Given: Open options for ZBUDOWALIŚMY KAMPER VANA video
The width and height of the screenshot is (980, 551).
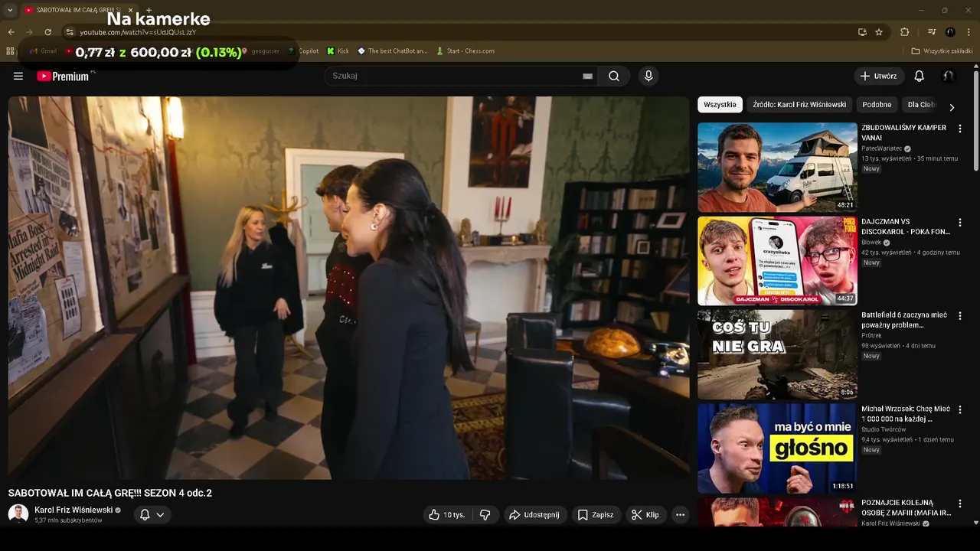Looking at the screenshot, I should pyautogui.click(x=960, y=129).
